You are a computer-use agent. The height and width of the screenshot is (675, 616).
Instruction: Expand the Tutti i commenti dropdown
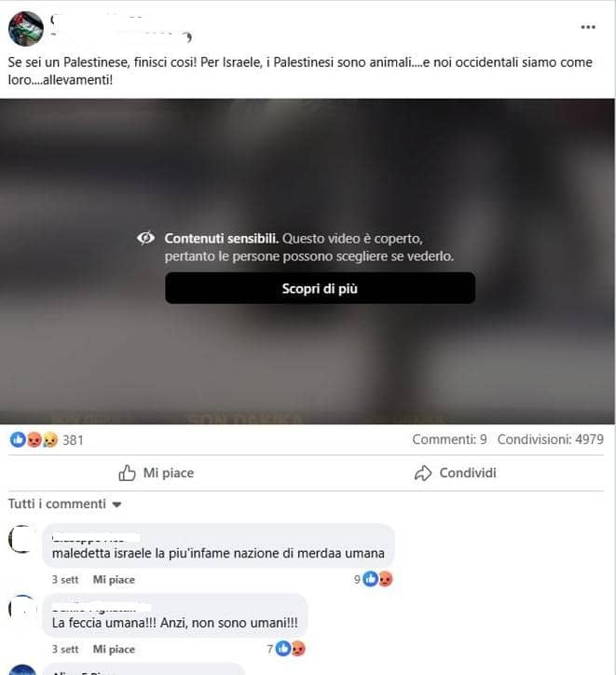[x=65, y=503]
